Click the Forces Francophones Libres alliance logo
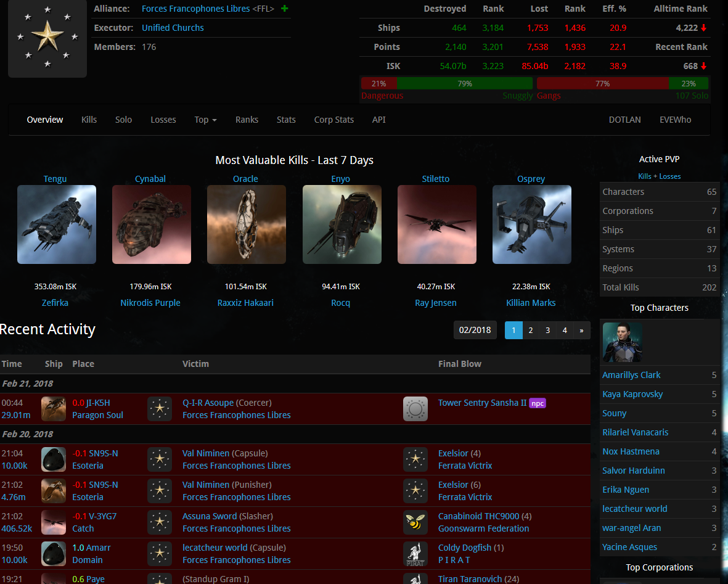Viewport: 728px width, 584px height. 47,37
